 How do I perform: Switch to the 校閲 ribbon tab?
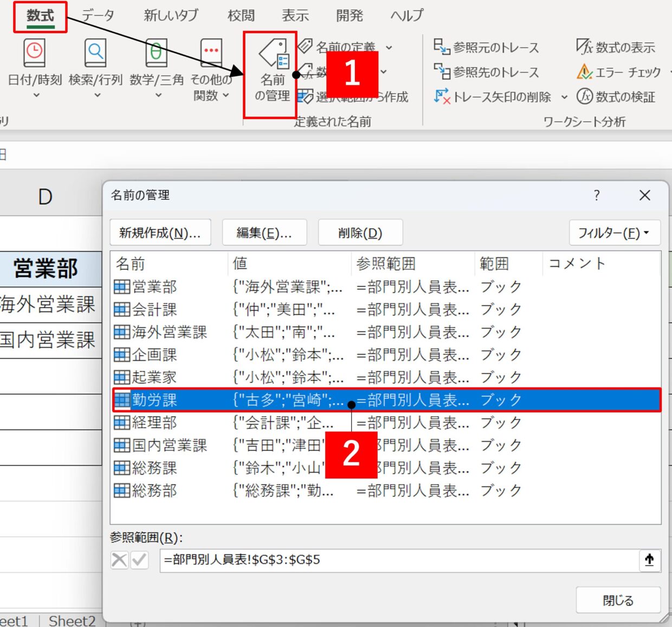click(241, 15)
